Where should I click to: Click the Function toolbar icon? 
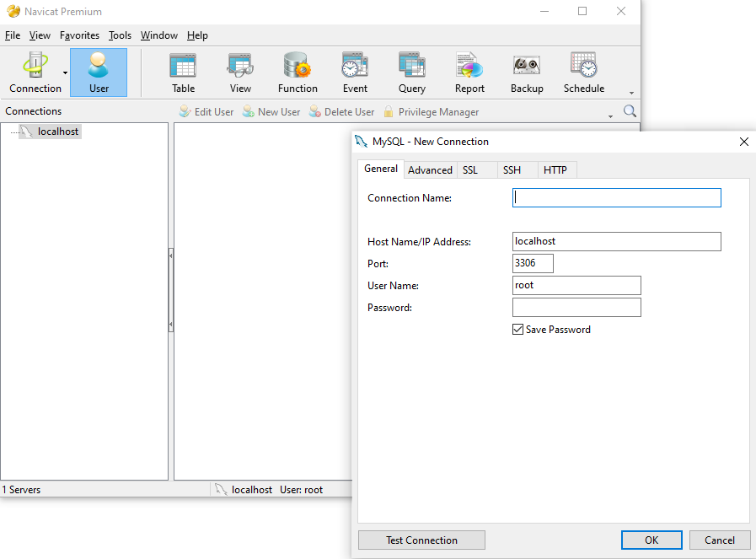click(x=298, y=73)
